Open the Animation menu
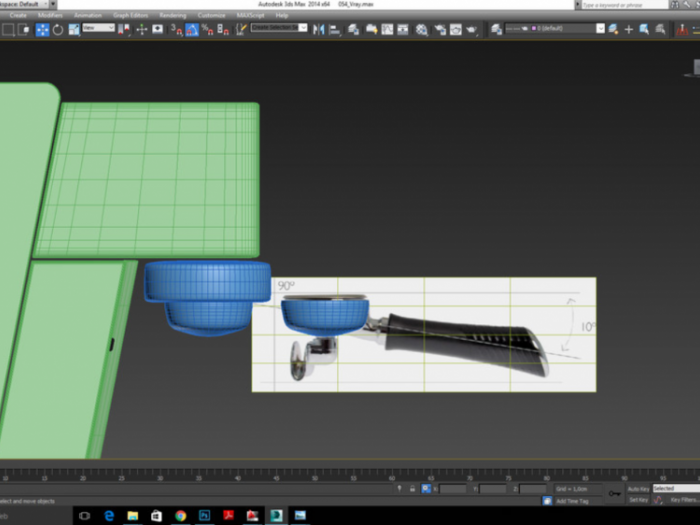 (x=88, y=15)
